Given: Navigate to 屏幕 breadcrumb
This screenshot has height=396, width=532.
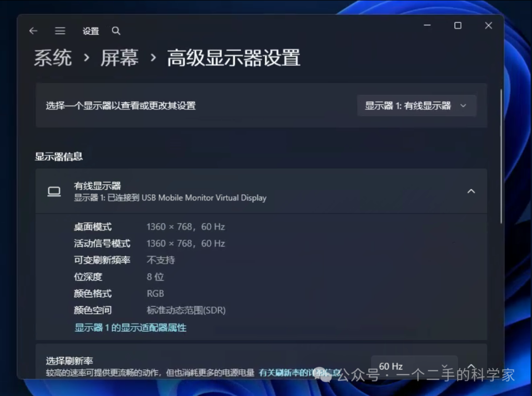Looking at the screenshot, I should pos(119,58).
